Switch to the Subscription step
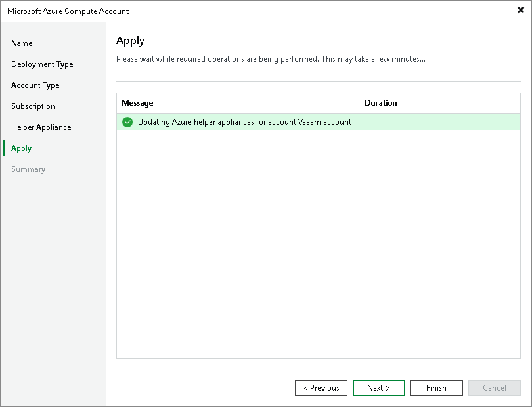 [x=33, y=106]
